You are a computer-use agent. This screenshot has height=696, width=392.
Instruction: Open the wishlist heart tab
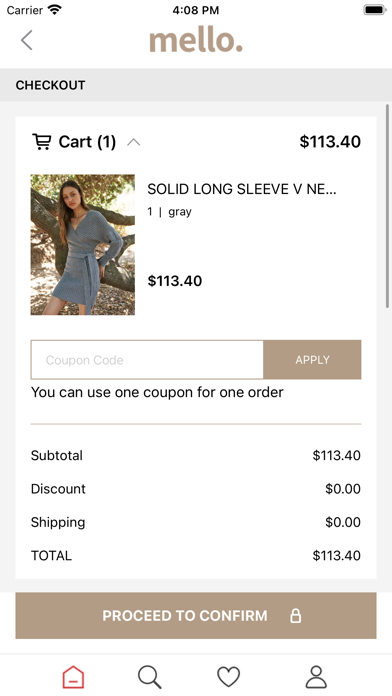(x=229, y=677)
